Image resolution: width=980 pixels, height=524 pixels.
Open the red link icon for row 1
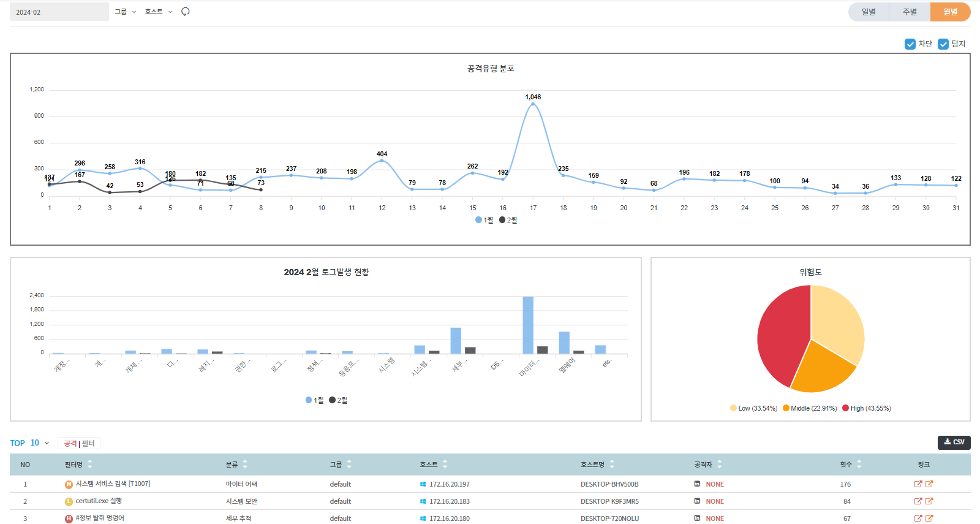pos(918,484)
